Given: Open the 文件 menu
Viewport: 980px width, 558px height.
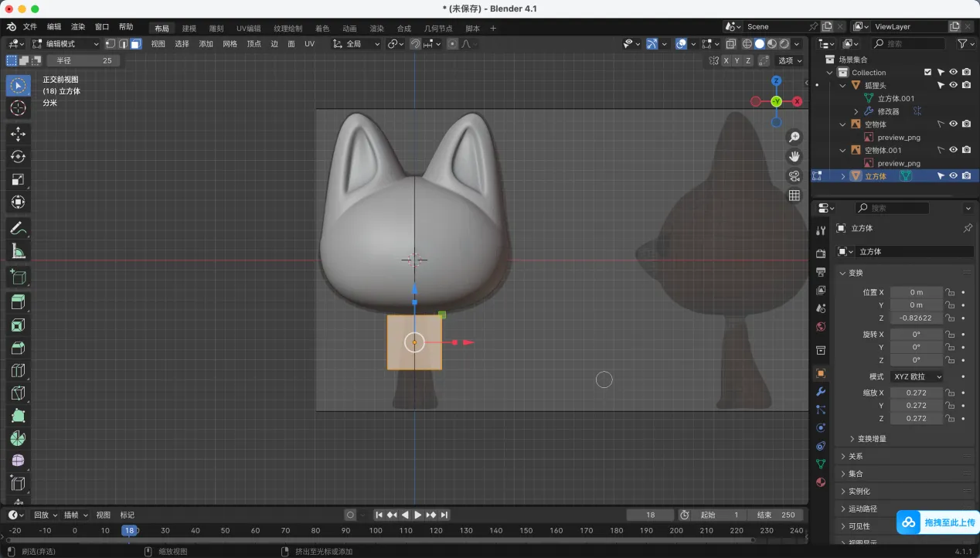Looking at the screenshot, I should tap(30, 27).
